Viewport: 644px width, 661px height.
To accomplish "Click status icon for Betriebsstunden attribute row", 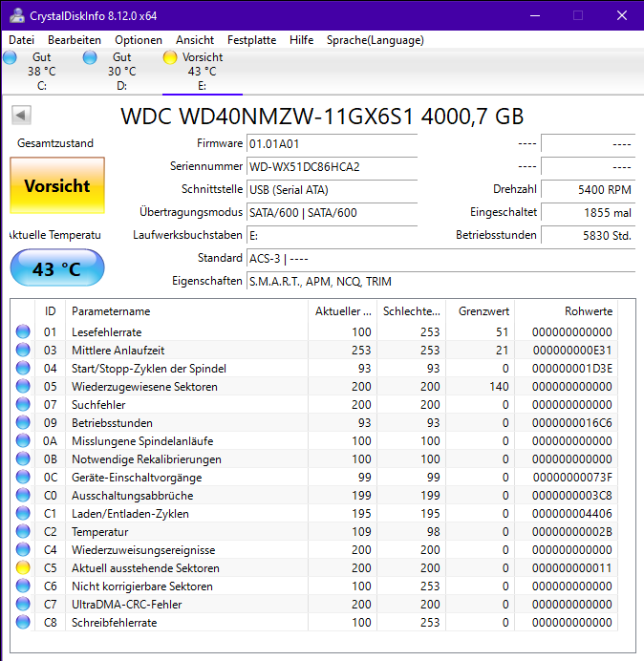I will coord(23,422).
